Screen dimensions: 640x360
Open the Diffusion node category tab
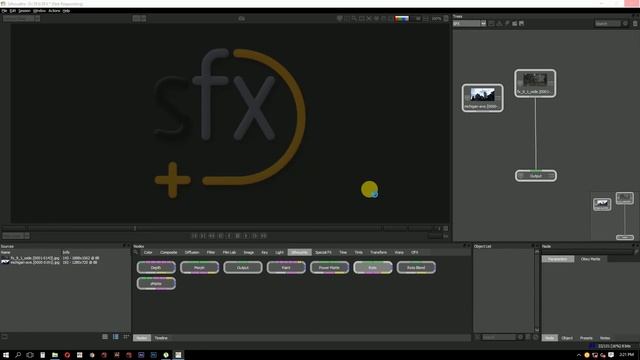(192, 252)
